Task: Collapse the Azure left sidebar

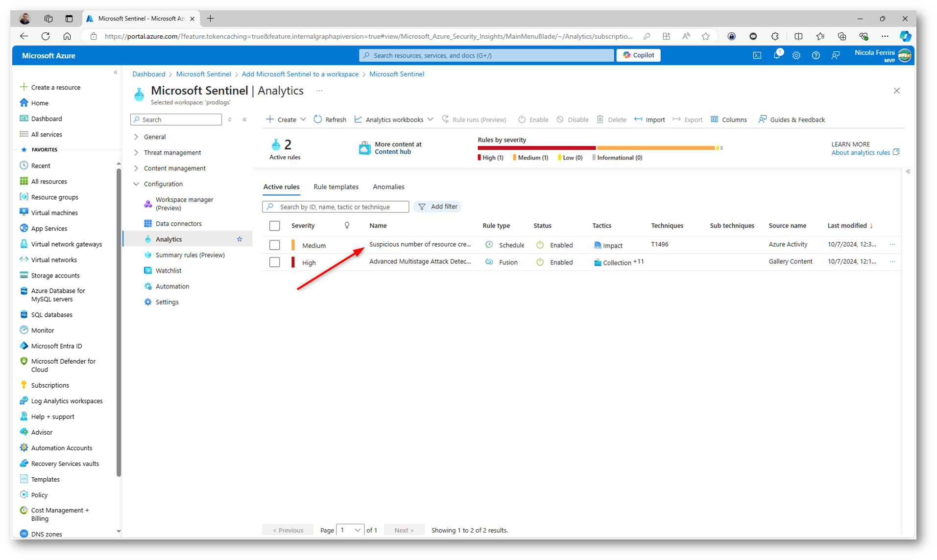Action: pos(116,72)
